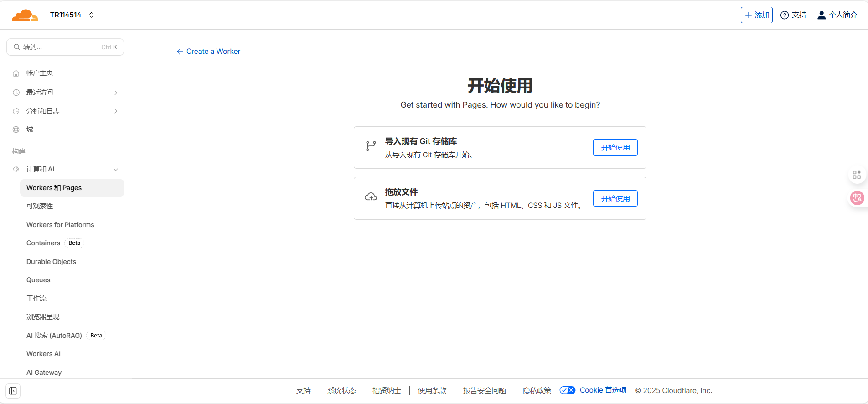Click the 转到 search field
This screenshot has height=404, width=868.
[65, 47]
